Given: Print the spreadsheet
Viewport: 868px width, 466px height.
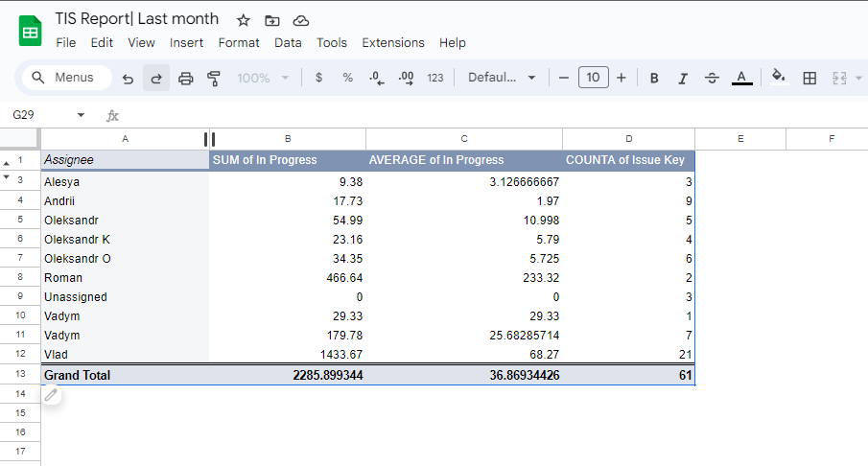Looking at the screenshot, I should click(x=186, y=78).
